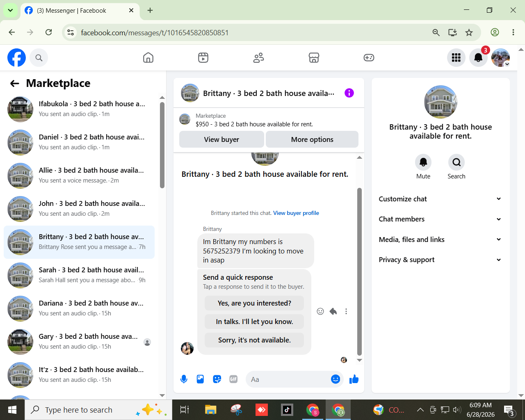Send a thumbs-up like
This screenshot has height=420, width=525.
pos(354,379)
